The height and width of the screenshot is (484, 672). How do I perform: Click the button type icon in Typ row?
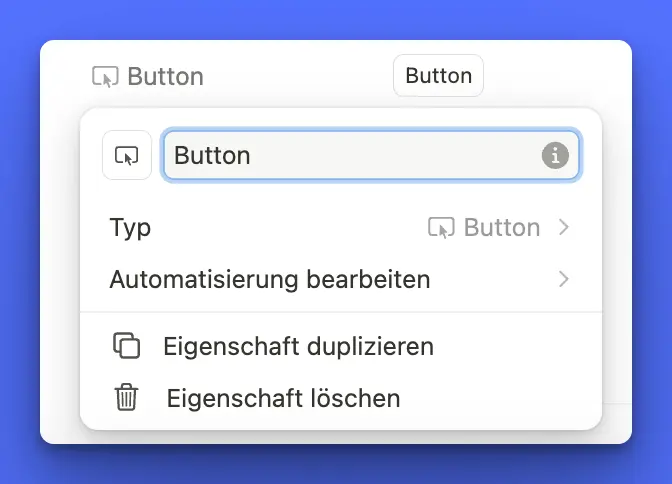pos(441,228)
